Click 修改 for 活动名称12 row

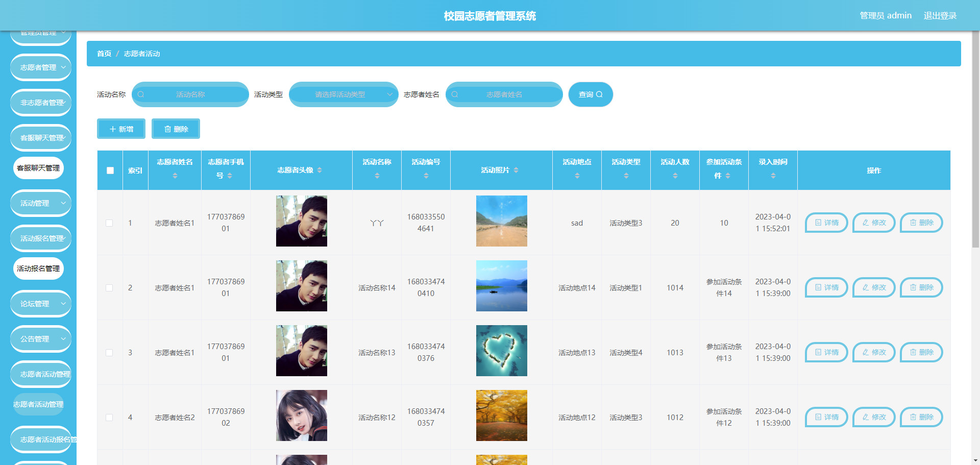874,417
